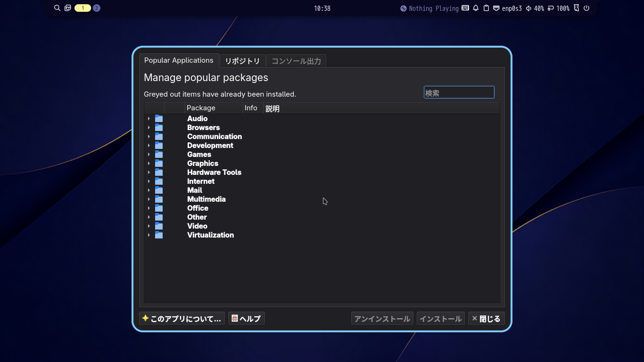Sort by the Package column header
The height and width of the screenshot is (362, 644).
(x=214, y=108)
